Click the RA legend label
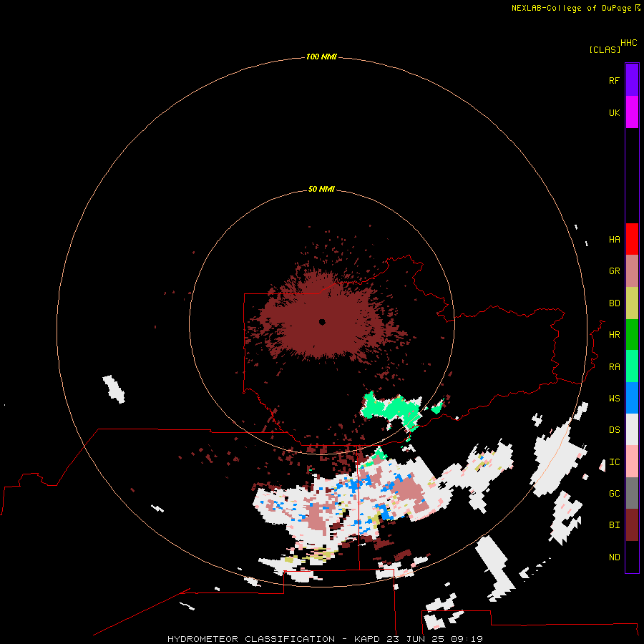The image size is (644, 644). (x=614, y=367)
